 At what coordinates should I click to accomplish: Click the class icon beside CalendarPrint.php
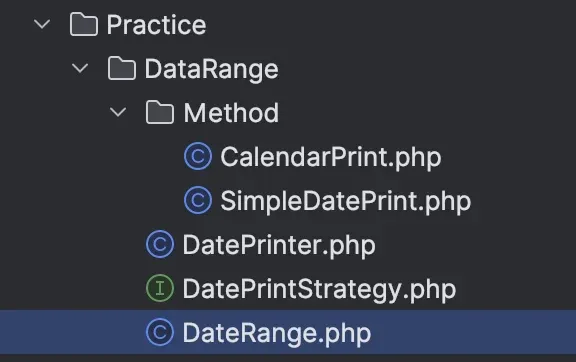coord(198,156)
